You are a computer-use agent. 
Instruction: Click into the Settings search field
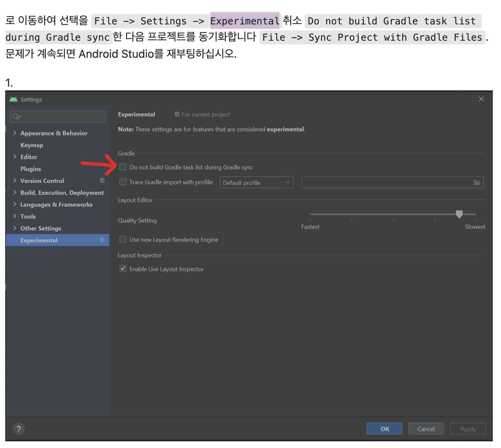pyautogui.click(x=58, y=117)
